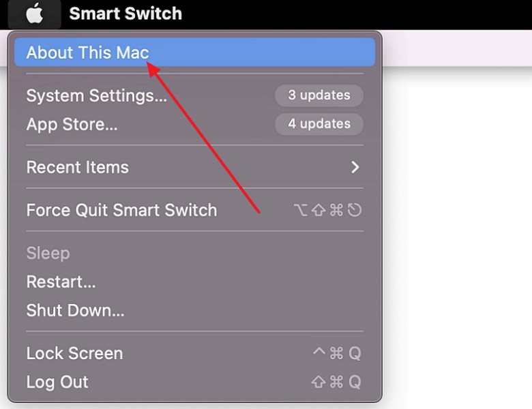Click the empty menu bar area

356,14
